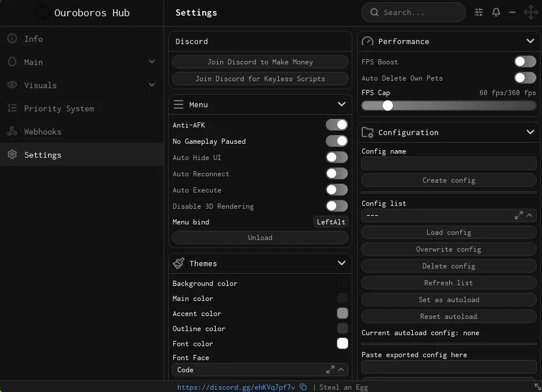Viewport: 542px width, 392px height.
Task: Click the hamburger Menu section icon
Action: 179,104
